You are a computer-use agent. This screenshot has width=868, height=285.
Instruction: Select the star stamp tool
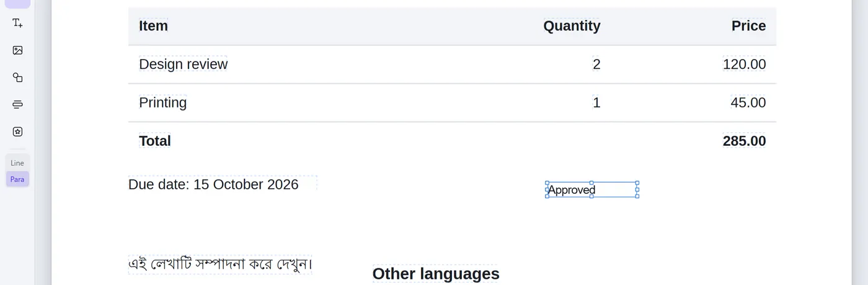[17, 132]
